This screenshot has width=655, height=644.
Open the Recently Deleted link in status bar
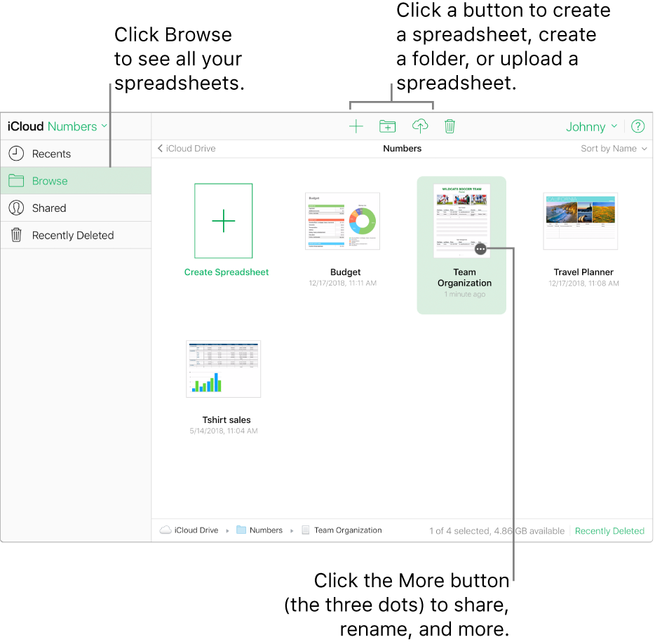(x=609, y=531)
